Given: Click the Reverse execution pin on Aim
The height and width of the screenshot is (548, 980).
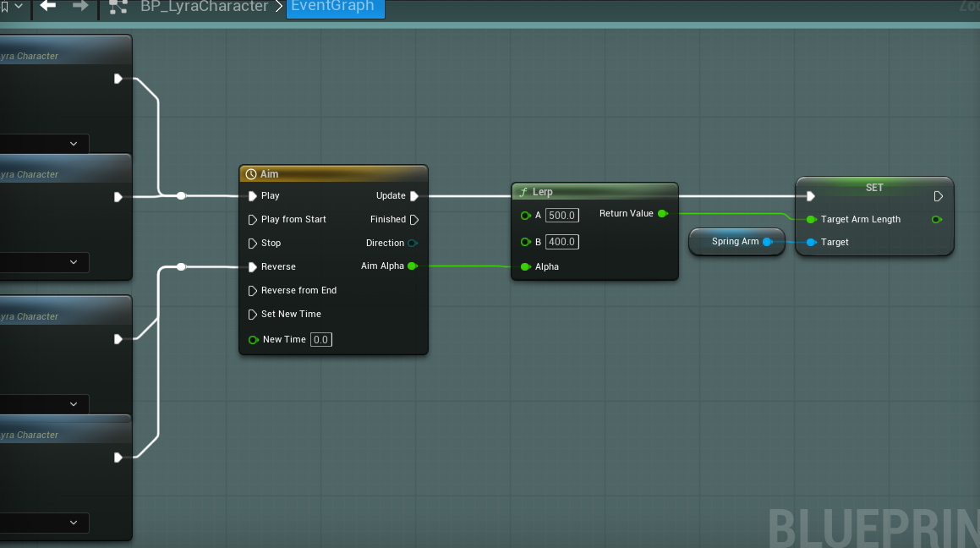Looking at the screenshot, I should (253, 267).
